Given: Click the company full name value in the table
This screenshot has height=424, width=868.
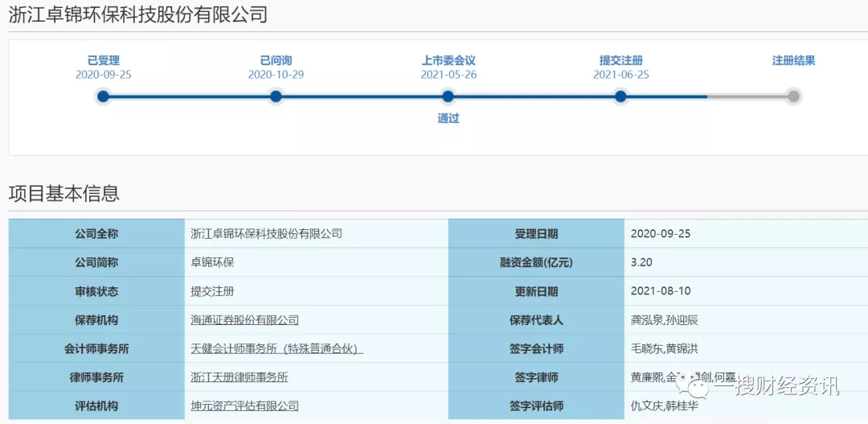Looking at the screenshot, I should 266,233.
